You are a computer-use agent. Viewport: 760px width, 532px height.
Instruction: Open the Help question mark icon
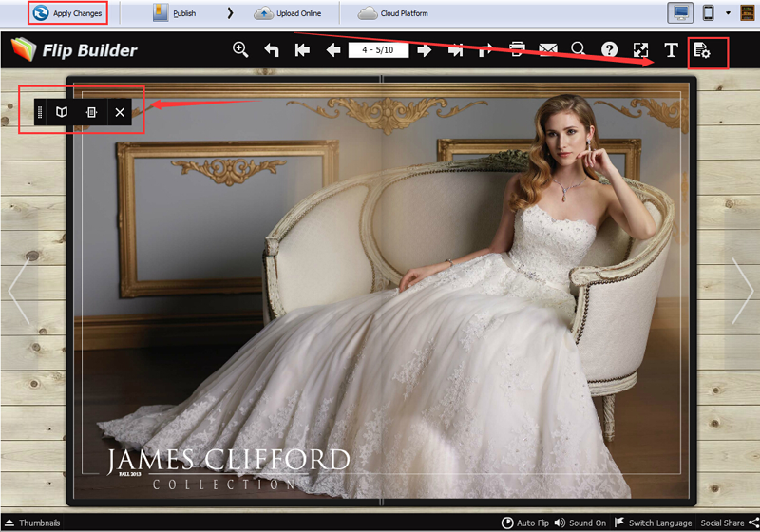click(609, 49)
